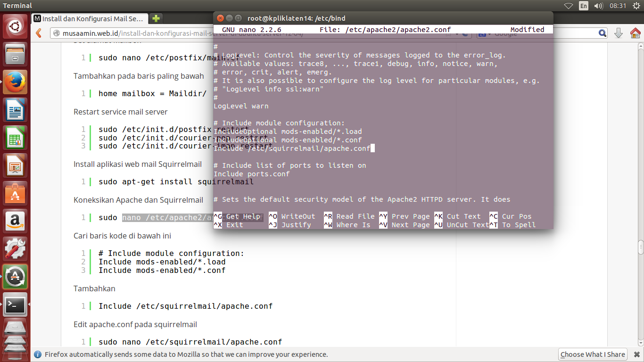Click nano's '^V Next Page' shortcut label
This screenshot has width=644, height=362.
[405, 225]
